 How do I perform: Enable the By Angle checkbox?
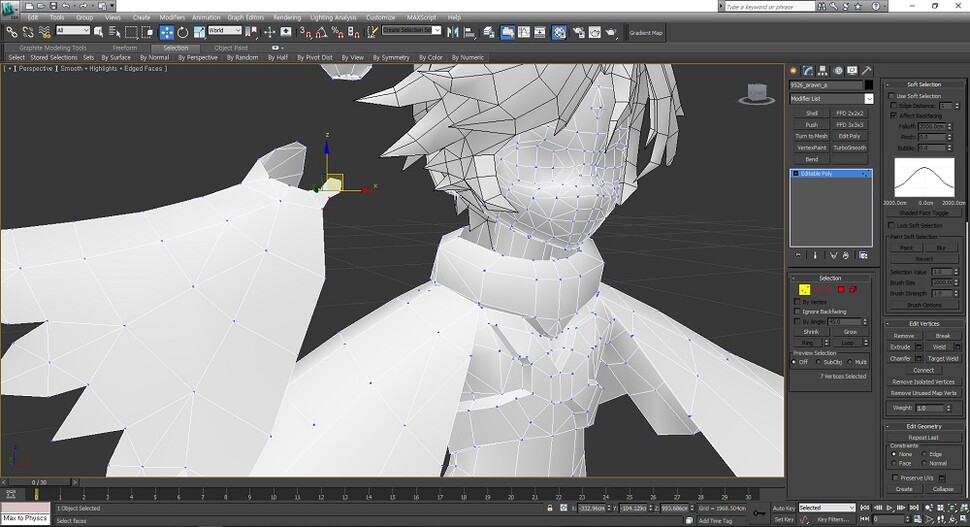coord(797,322)
